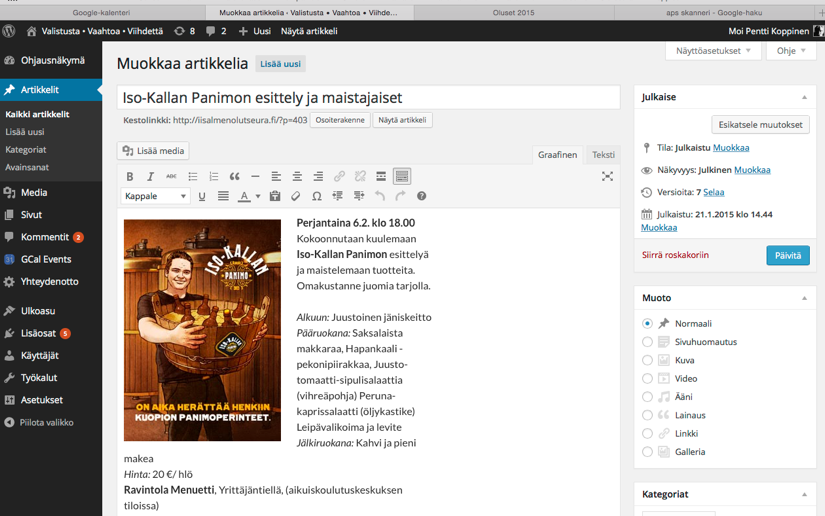Screen dimensions: 825x516
Task: Select the Iso-Kallan Panimo image in editor
Action: (202, 330)
